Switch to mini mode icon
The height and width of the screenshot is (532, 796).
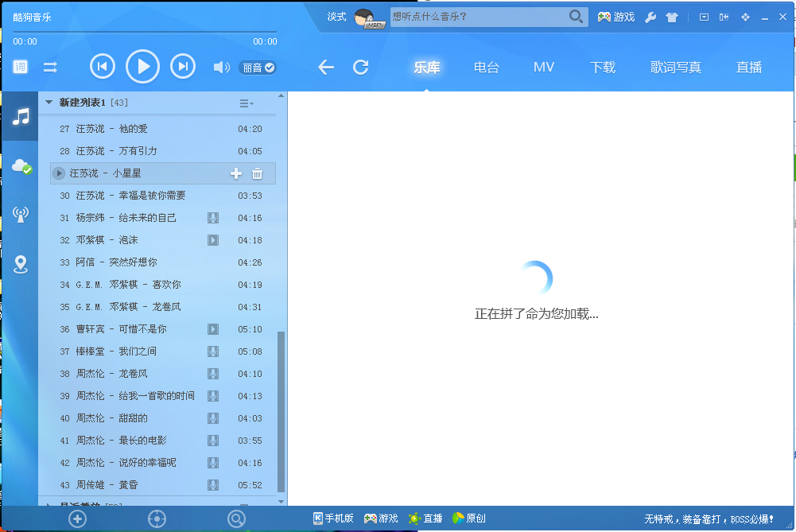[724, 17]
